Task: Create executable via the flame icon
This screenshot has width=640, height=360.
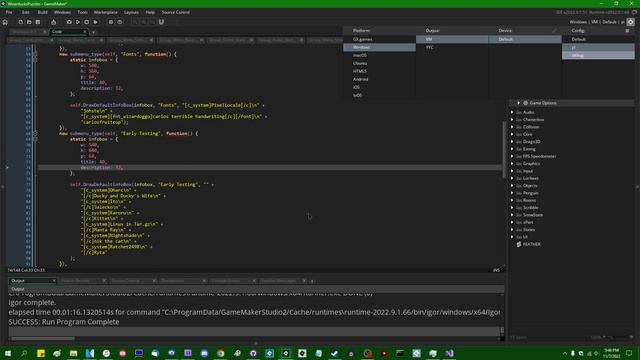Action: (x=53, y=22)
